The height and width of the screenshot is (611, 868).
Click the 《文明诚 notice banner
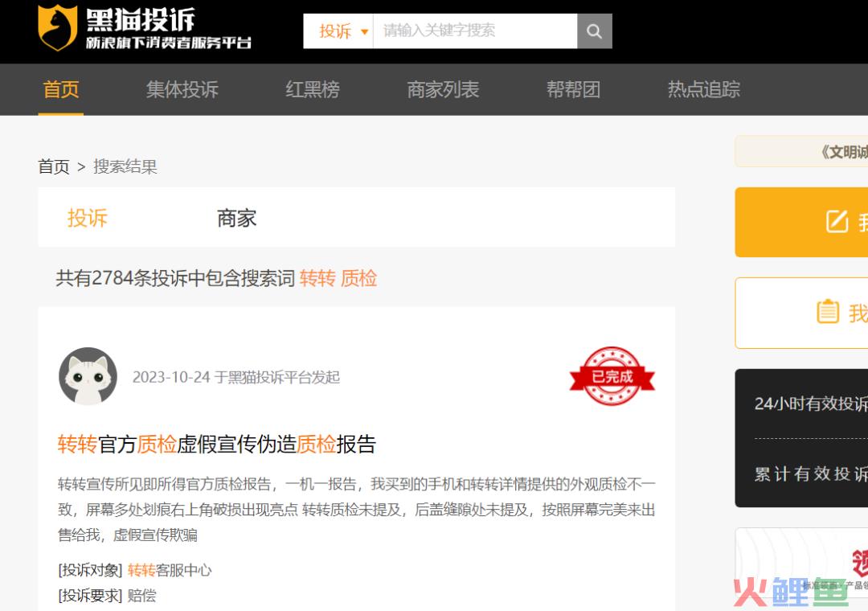(801, 151)
